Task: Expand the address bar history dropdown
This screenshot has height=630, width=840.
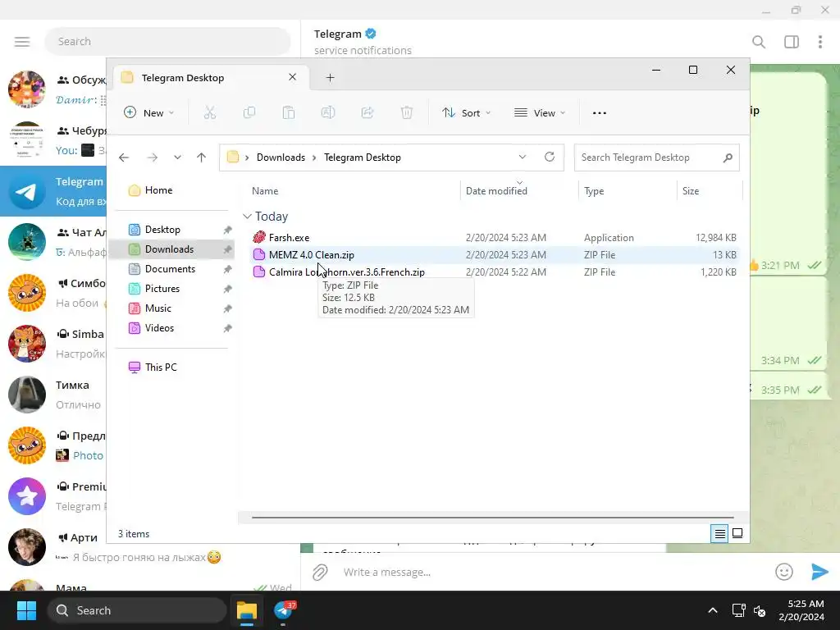Action: 523,157
